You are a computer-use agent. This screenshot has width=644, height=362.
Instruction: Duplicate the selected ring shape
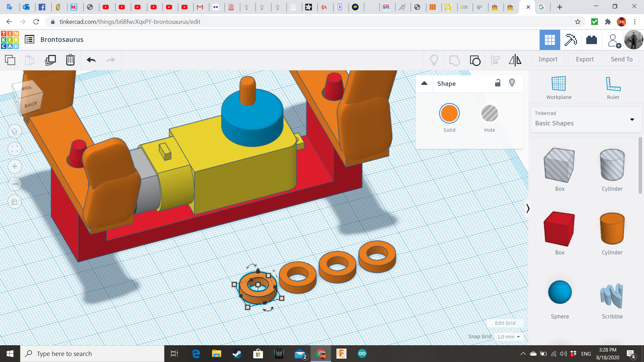(50, 60)
